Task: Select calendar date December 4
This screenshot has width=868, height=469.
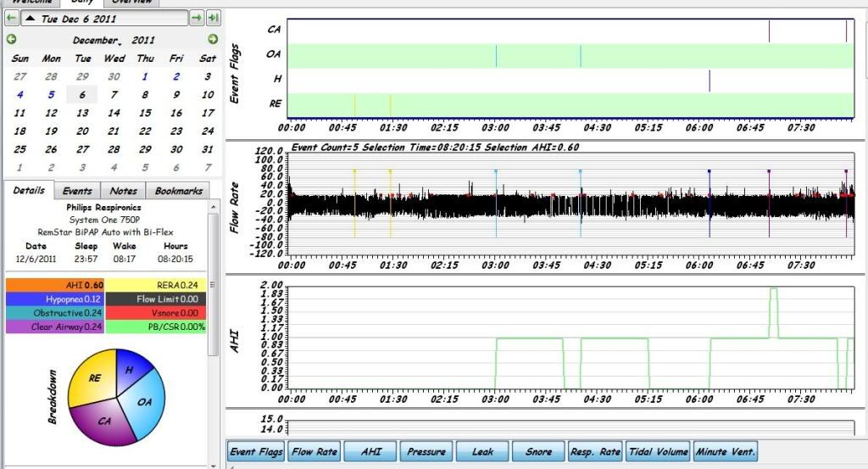Action: point(20,95)
